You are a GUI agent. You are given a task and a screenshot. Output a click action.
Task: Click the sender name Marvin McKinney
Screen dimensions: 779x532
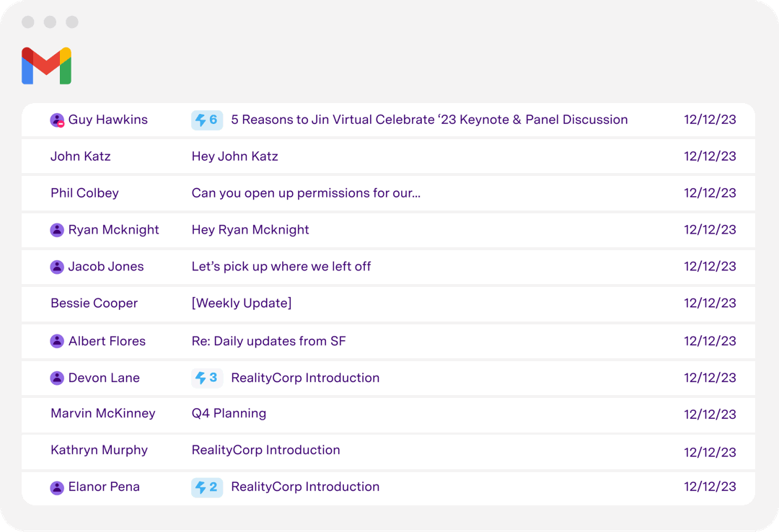pos(102,413)
